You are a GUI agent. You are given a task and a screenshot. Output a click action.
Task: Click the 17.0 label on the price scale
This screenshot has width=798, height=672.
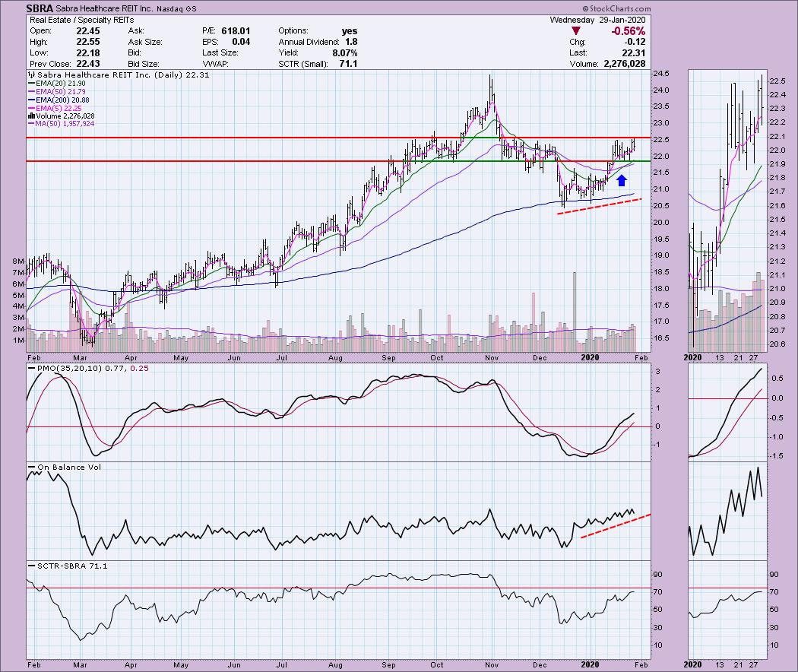(x=661, y=322)
